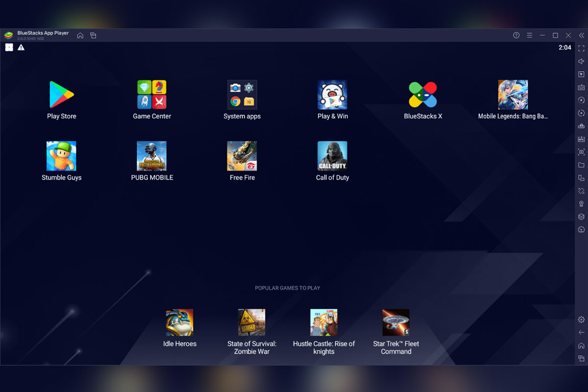Open the help question mark icon

tap(516, 35)
